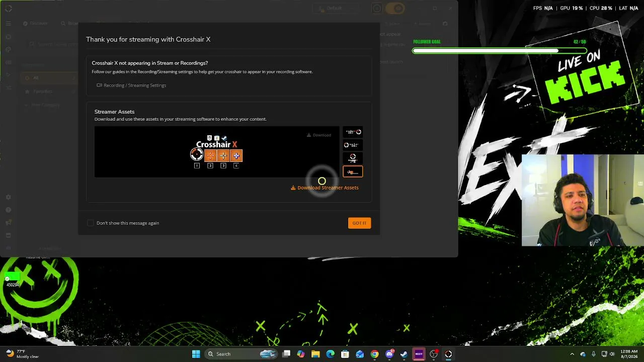The image size is (644, 362).
Task: Select the first streamer asset thumbnail
Action: (x=353, y=132)
